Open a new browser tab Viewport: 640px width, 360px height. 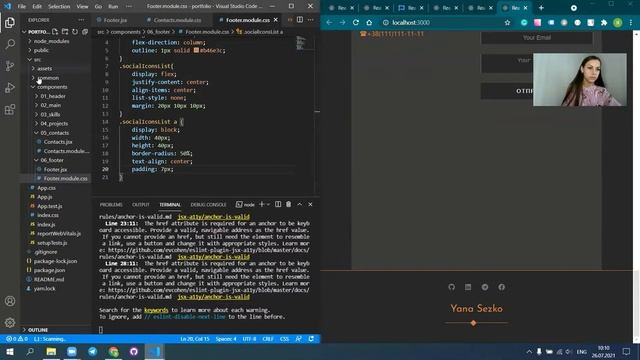[x=541, y=8]
